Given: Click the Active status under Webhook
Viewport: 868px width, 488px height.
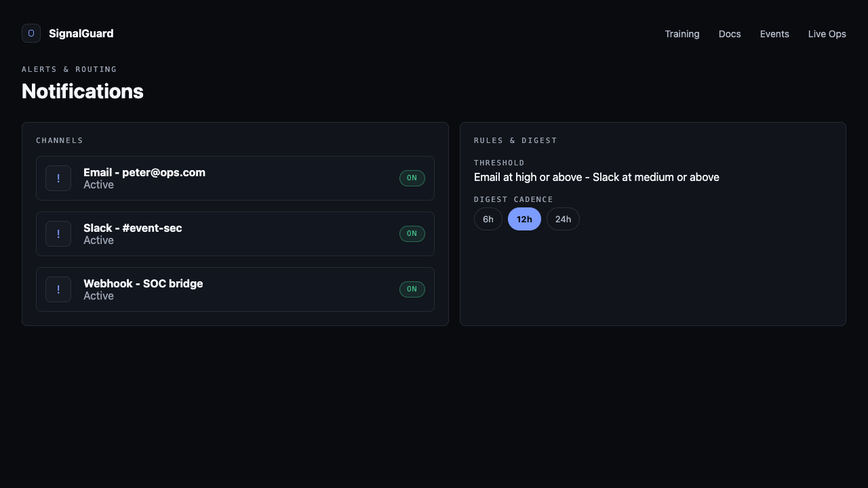Looking at the screenshot, I should (98, 296).
